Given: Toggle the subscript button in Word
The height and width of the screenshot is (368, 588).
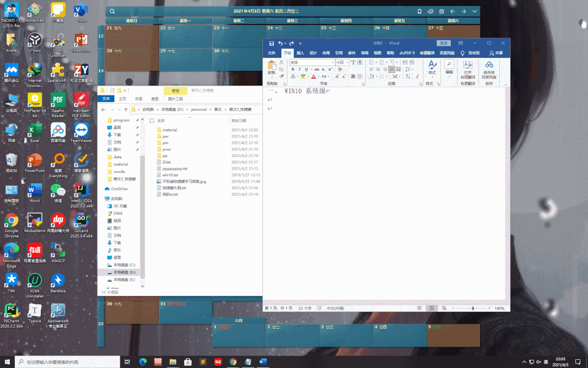Looking at the screenshot, I should click(323, 69).
